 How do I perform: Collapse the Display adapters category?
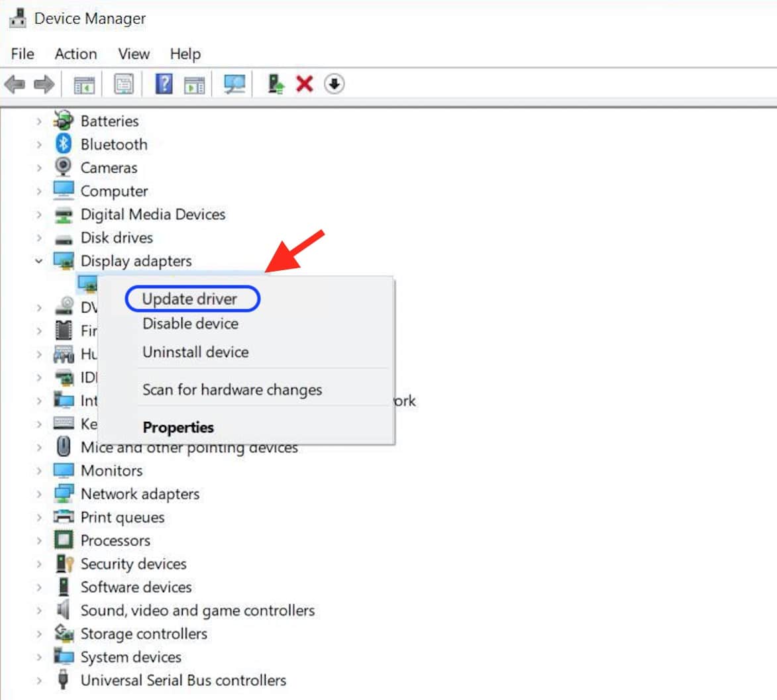click(x=38, y=260)
